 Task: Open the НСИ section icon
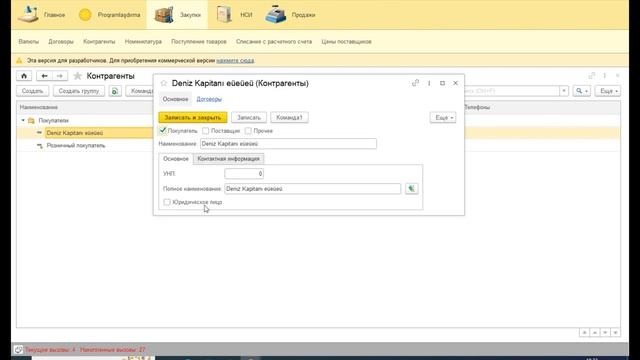[224, 15]
